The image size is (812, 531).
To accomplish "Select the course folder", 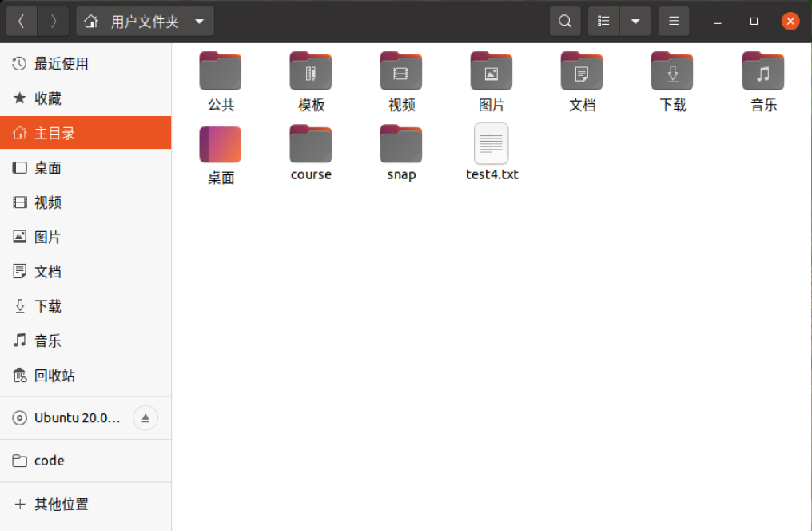I will (310, 141).
